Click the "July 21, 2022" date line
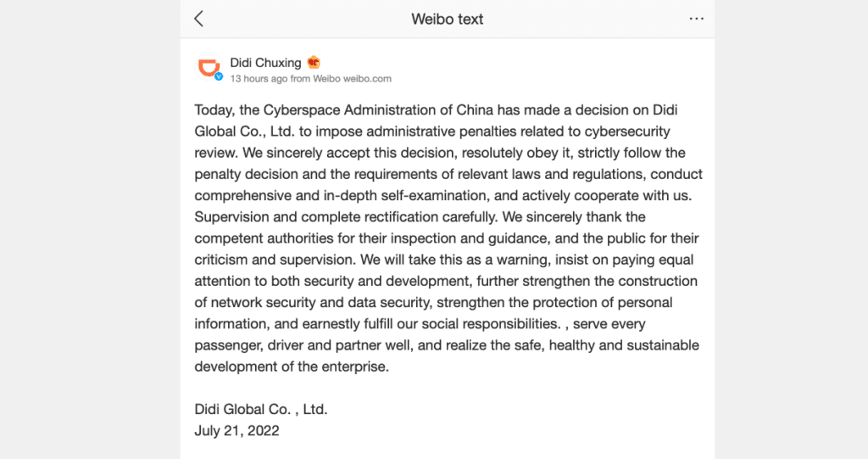This screenshot has width=868, height=459. tap(237, 430)
